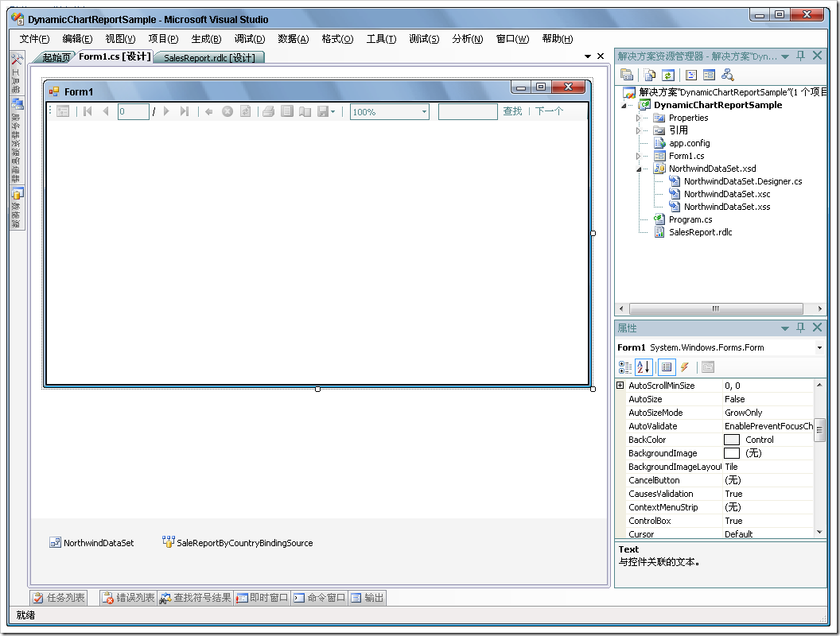The height and width of the screenshot is (636, 840).
Task: Click View Class Diagram icon
Action: 728,75
